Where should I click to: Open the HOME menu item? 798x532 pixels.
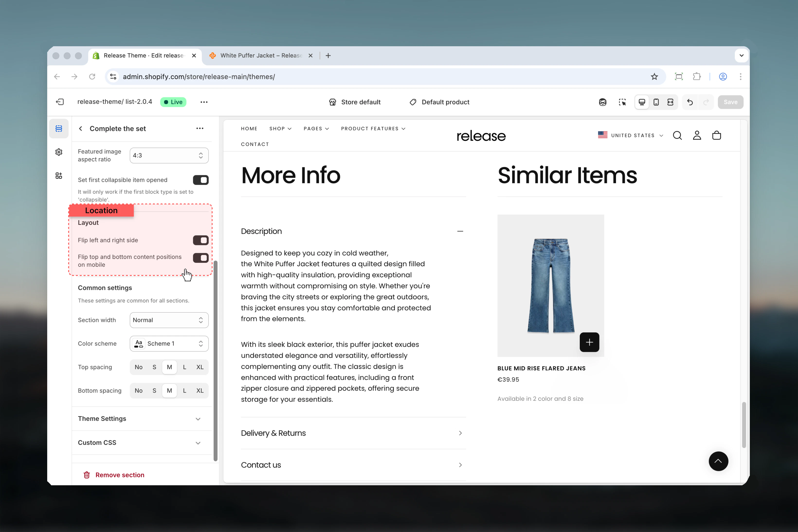[249, 128]
